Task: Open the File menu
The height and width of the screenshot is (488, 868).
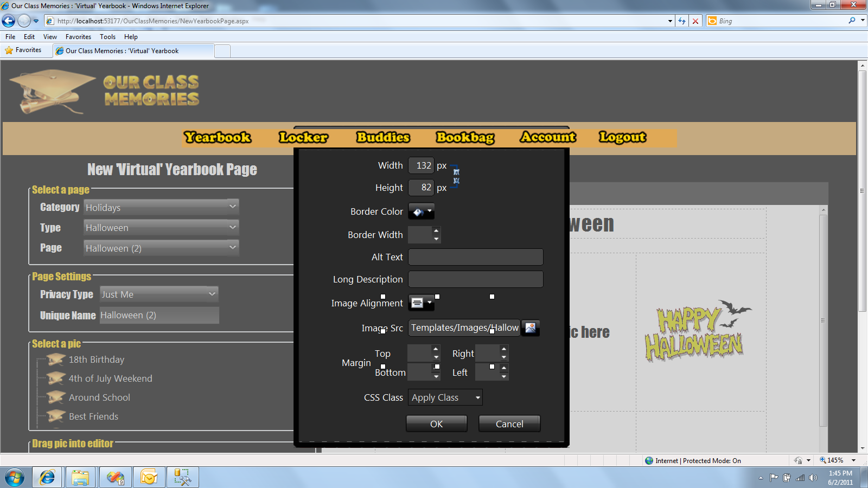Action: point(10,37)
